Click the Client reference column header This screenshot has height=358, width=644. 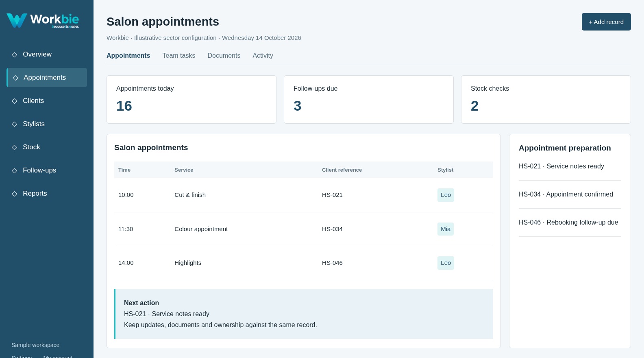pos(342,170)
